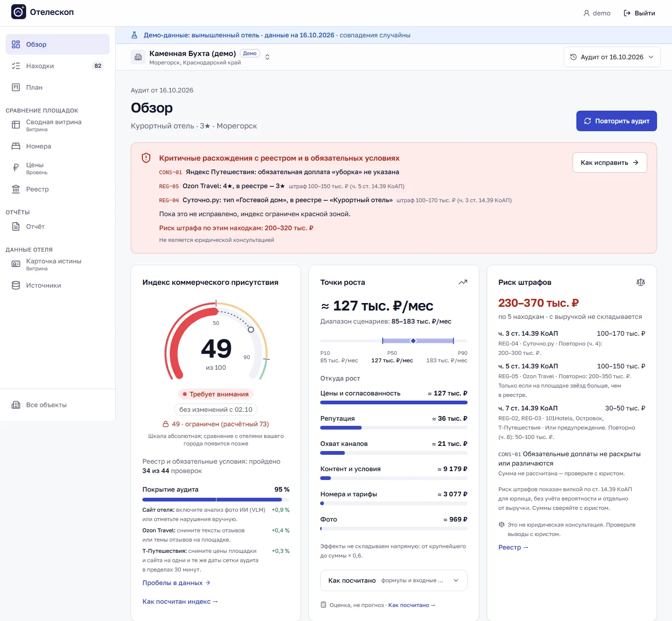
Task: Click the Карточка истины card icon
Action: pyautogui.click(x=16, y=264)
